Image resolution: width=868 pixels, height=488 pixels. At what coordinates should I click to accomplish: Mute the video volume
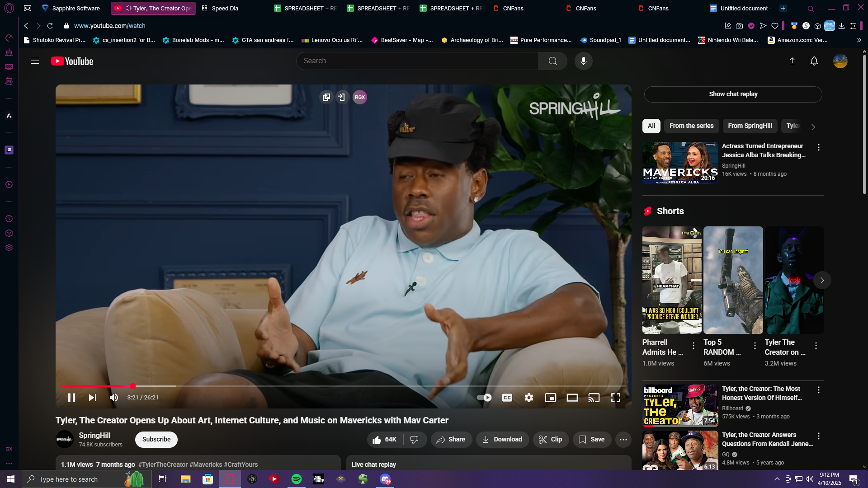113,398
